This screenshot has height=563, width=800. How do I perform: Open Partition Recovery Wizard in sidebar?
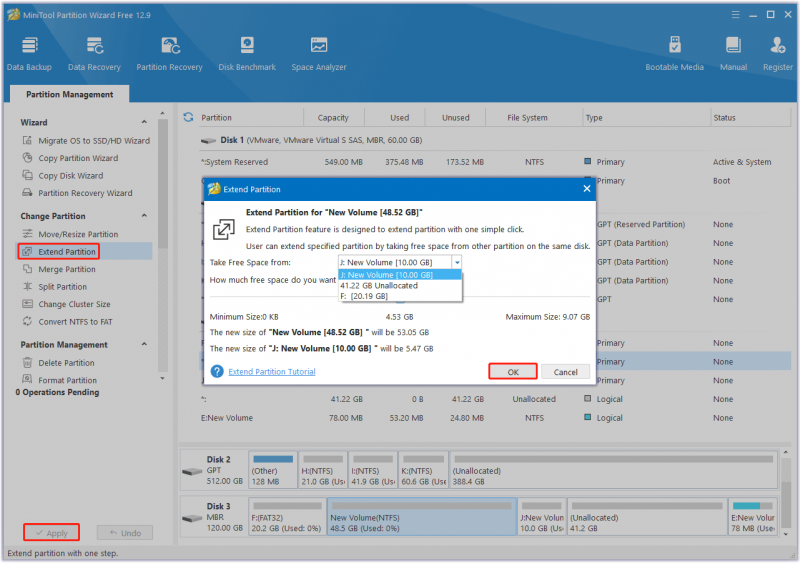(x=78, y=193)
